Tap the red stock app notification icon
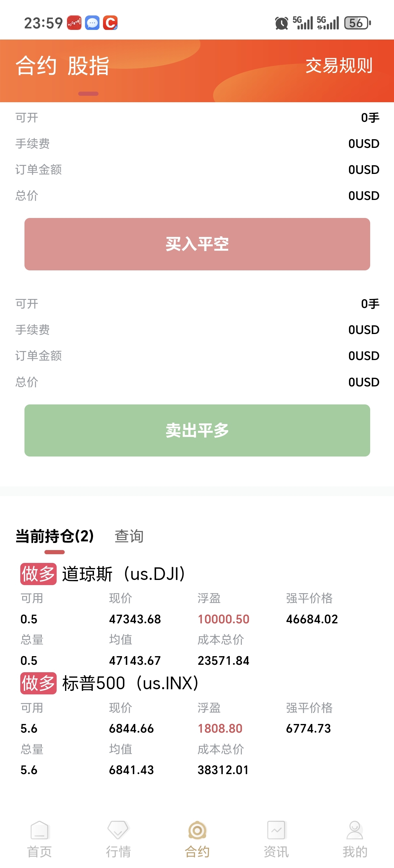394x868 pixels. [x=74, y=23]
